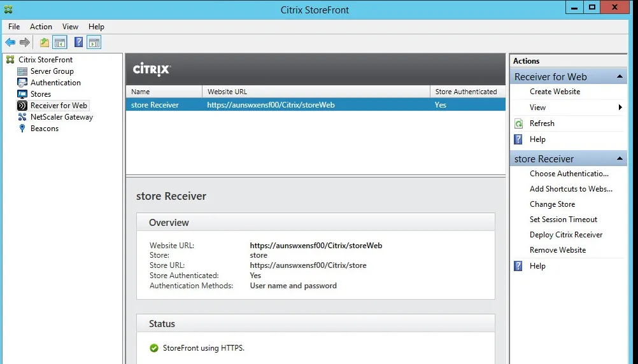Select Citrix StoreFront root tree node

[x=46, y=60]
